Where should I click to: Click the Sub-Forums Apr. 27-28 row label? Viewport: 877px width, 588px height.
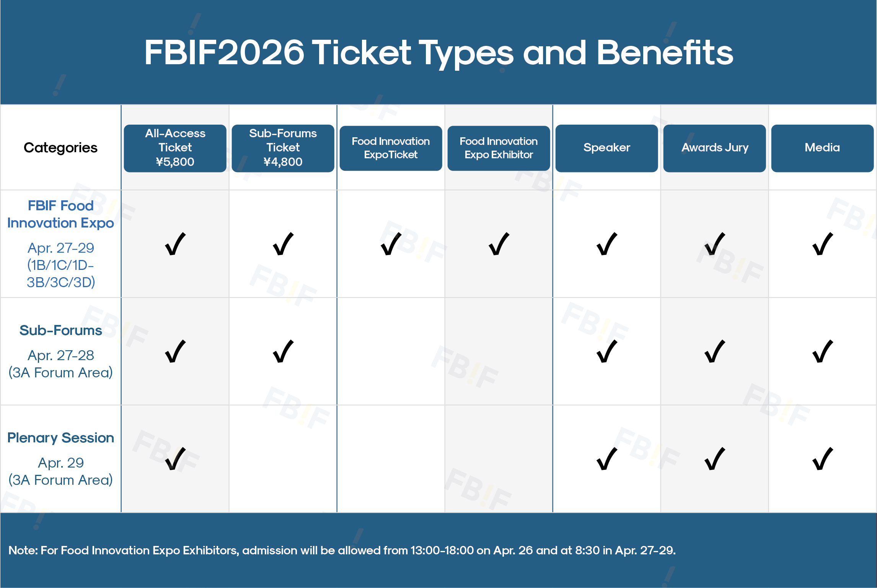(60, 351)
